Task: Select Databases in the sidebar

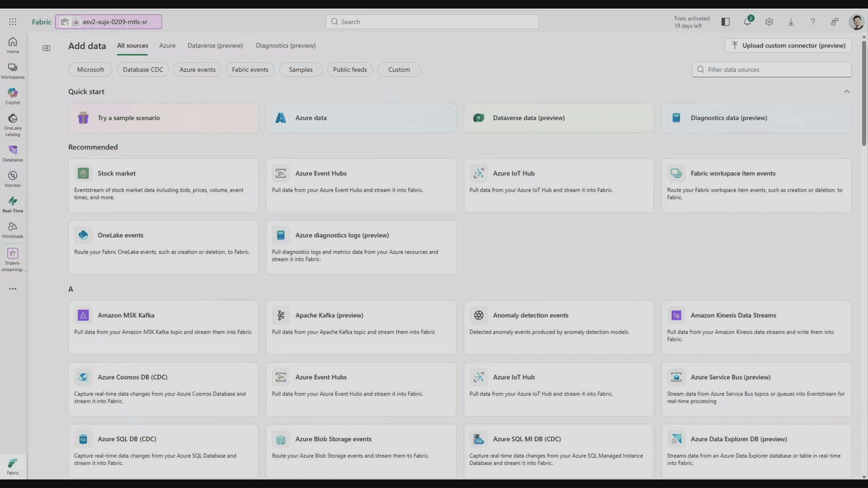Action: point(13,153)
